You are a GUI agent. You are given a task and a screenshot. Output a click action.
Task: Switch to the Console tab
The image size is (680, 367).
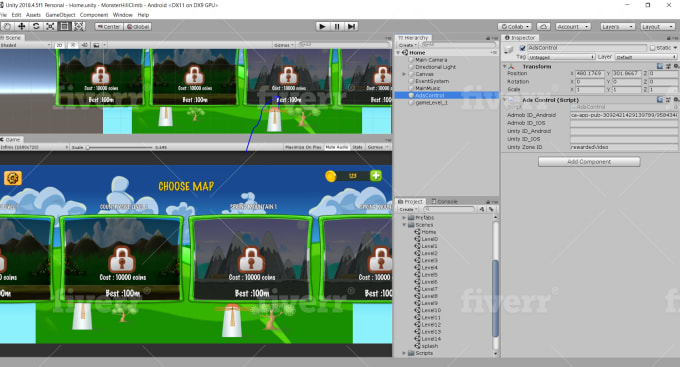tap(445, 202)
